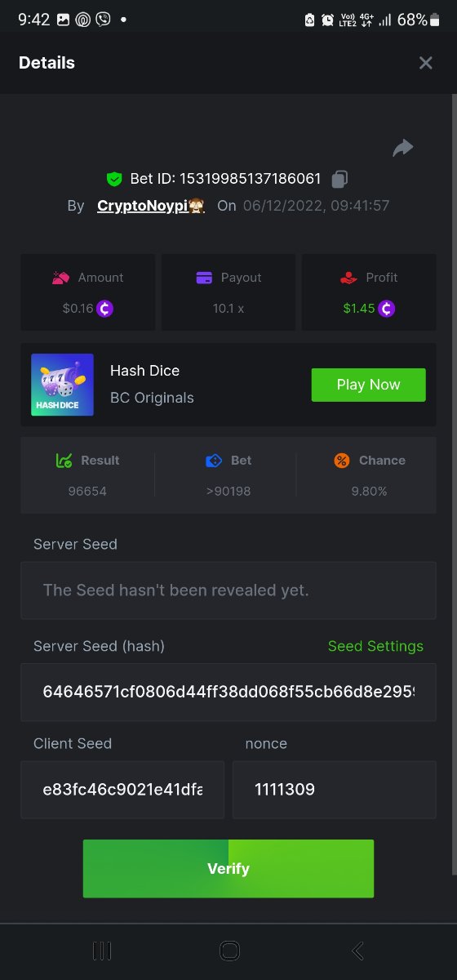Image resolution: width=457 pixels, height=980 pixels.
Task: Tap the green verified shield icon
Action: (114, 178)
